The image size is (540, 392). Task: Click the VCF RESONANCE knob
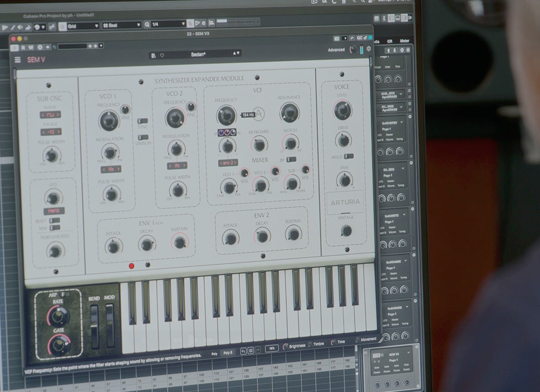(289, 112)
